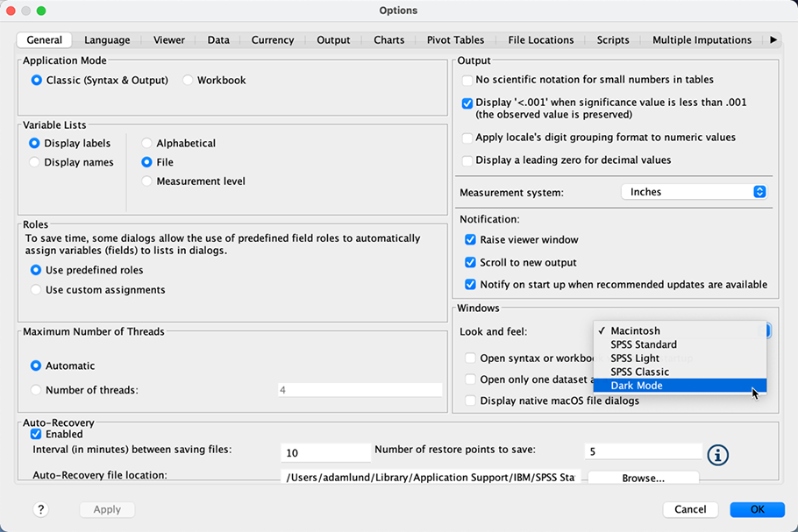Open the Measurement system dropdown
This screenshot has width=798, height=532.
694,191
